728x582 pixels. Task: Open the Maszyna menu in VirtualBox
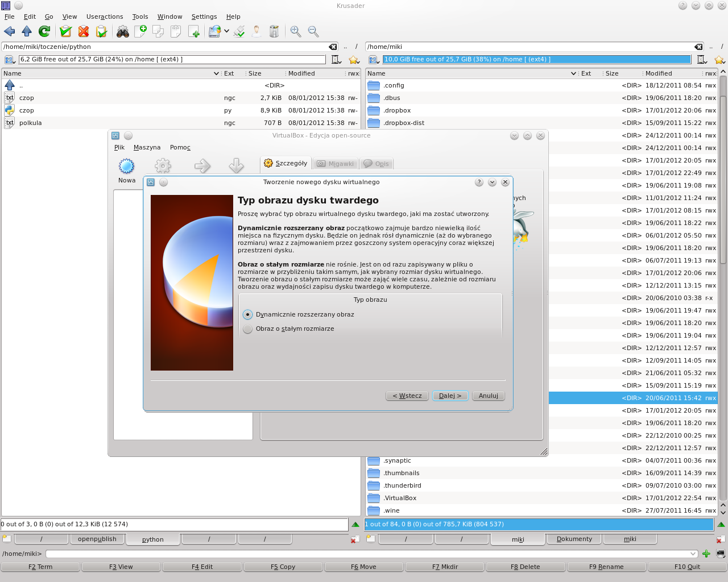pos(147,147)
